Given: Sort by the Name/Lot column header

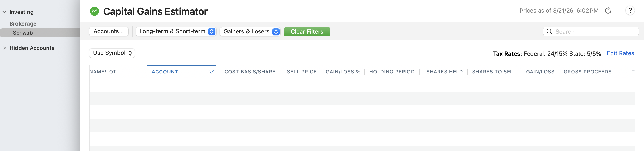Looking at the screenshot, I should click(103, 72).
